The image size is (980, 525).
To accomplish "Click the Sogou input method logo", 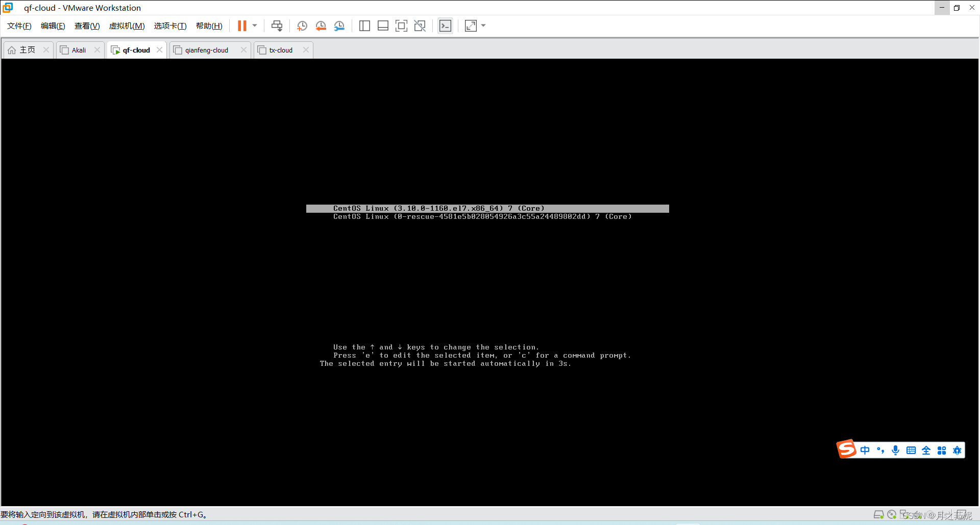I will click(x=846, y=449).
